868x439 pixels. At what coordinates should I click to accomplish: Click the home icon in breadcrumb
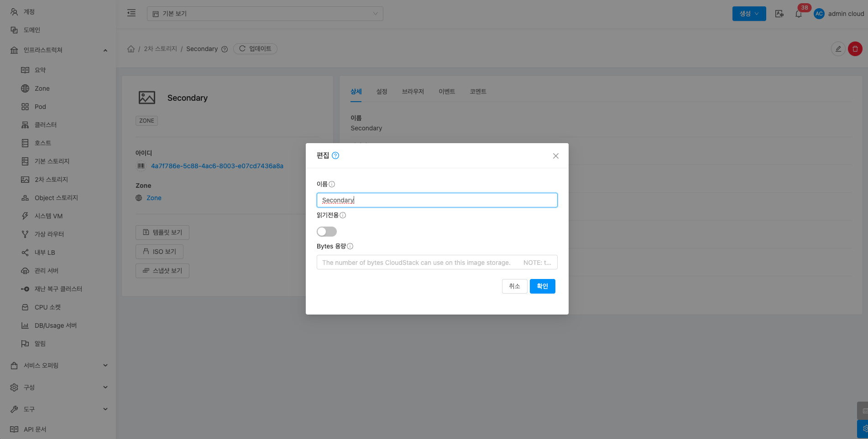coord(131,49)
